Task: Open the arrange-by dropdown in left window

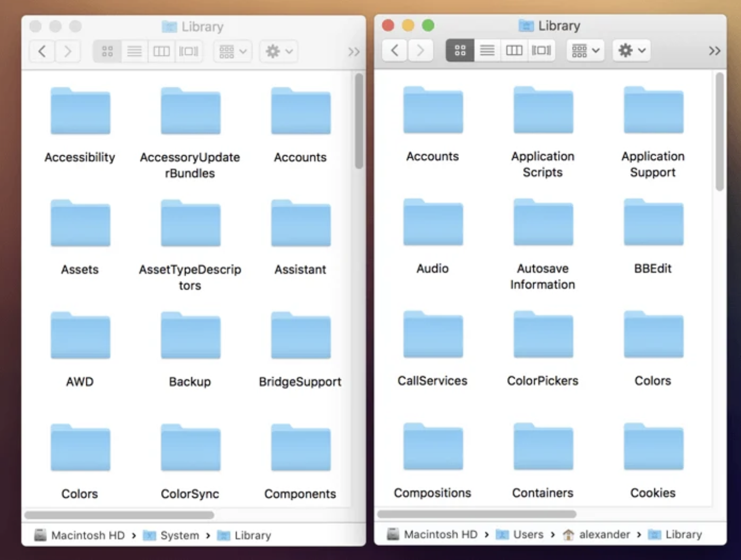Action: tap(233, 52)
